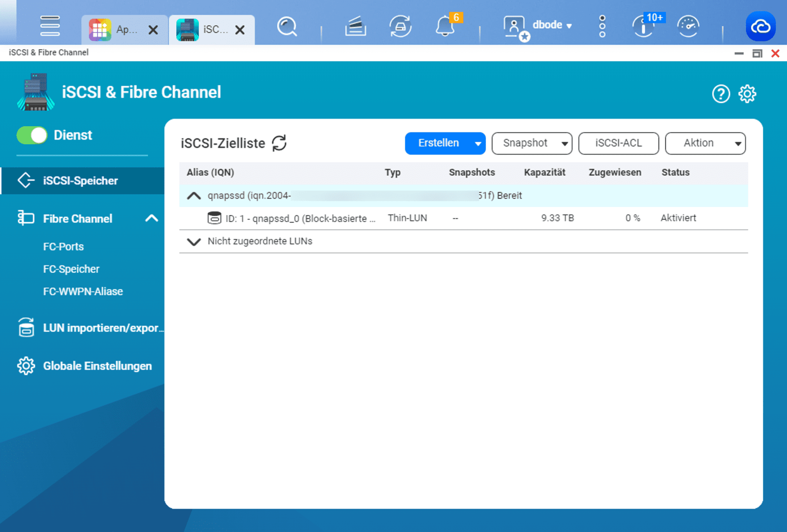Screen dimensions: 787x532
Task: Close the App Center tab
Action: click(x=153, y=30)
